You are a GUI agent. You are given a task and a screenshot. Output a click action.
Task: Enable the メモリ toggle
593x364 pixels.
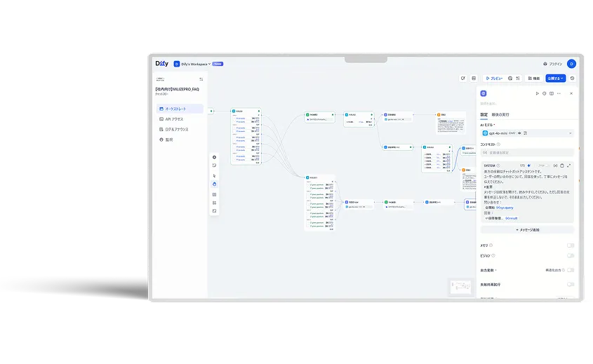570,245
